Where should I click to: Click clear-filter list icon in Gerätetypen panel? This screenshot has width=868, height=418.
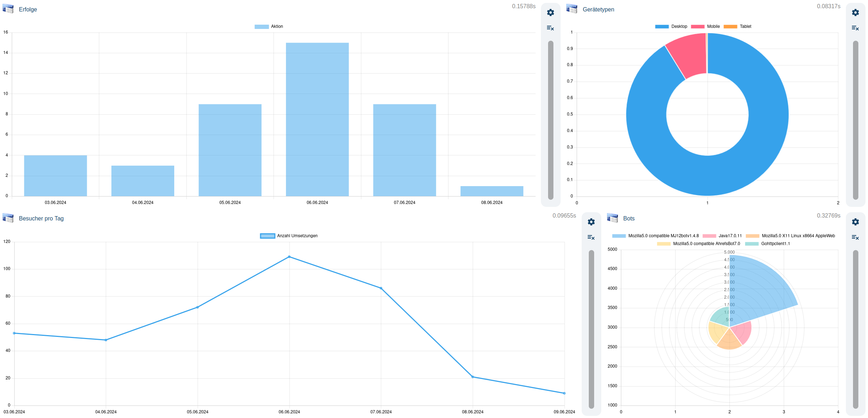855,28
